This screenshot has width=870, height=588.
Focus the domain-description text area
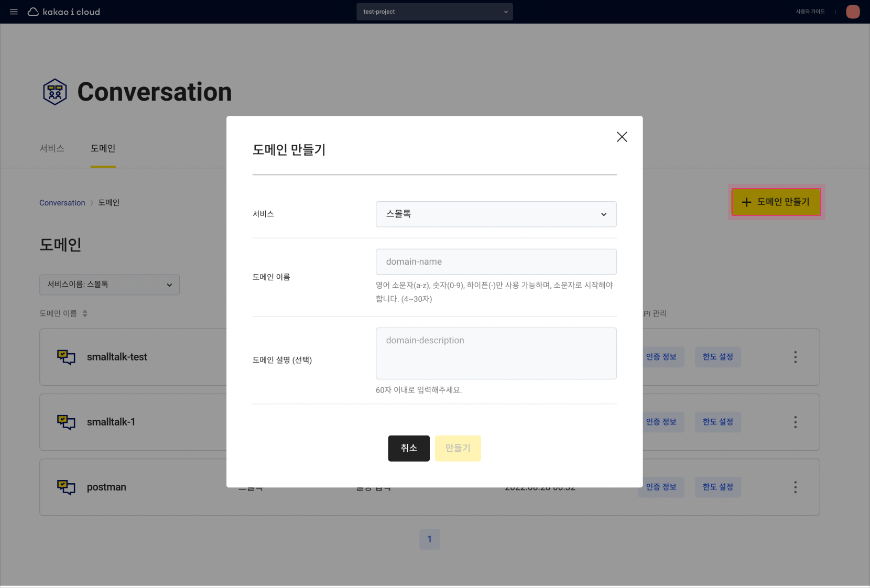(496, 353)
